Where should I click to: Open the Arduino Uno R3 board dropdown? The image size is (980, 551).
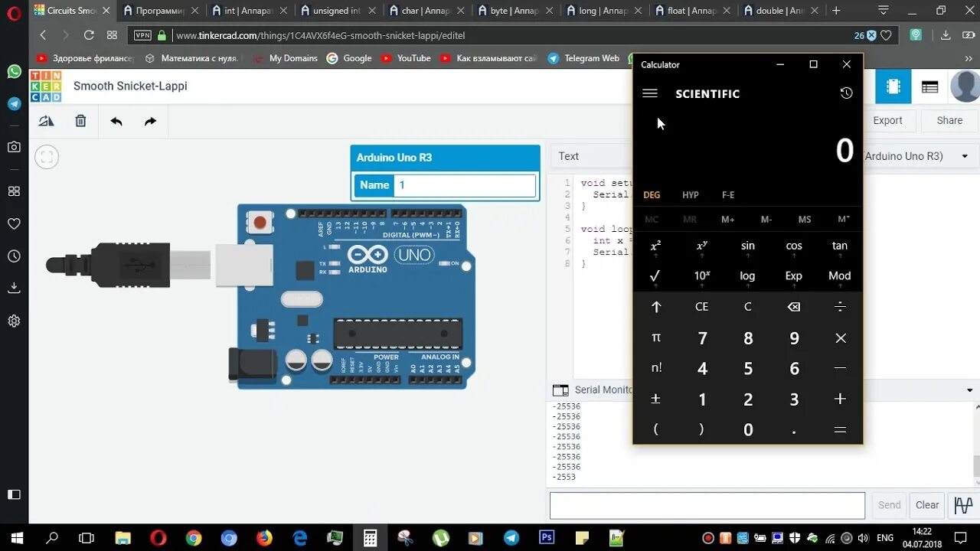pyautogui.click(x=916, y=156)
